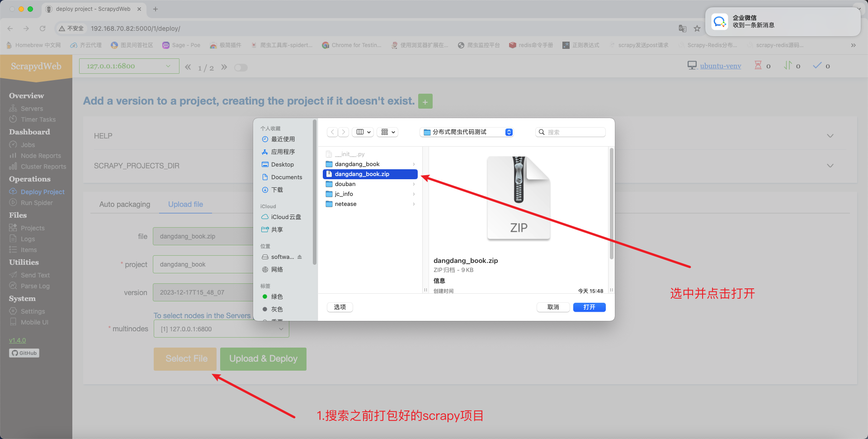
Task: Click ZIP file preview thumbnail
Action: click(x=519, y=198)
